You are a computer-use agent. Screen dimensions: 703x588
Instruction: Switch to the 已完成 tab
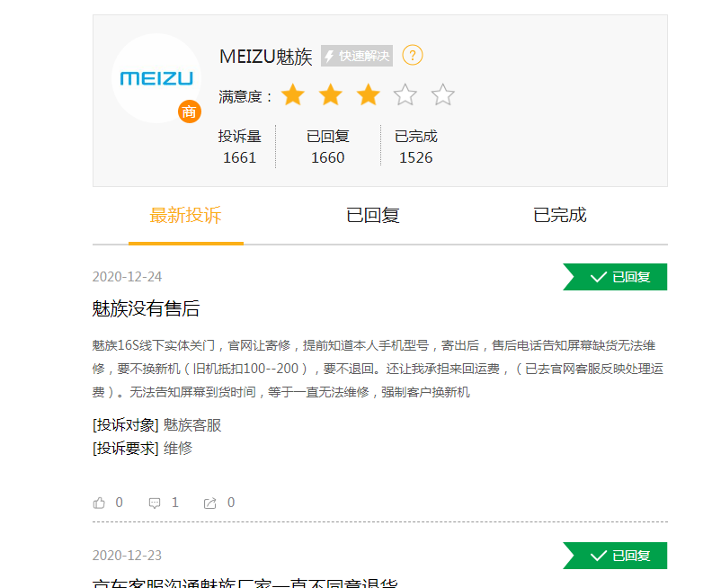[x=560, y=215]
